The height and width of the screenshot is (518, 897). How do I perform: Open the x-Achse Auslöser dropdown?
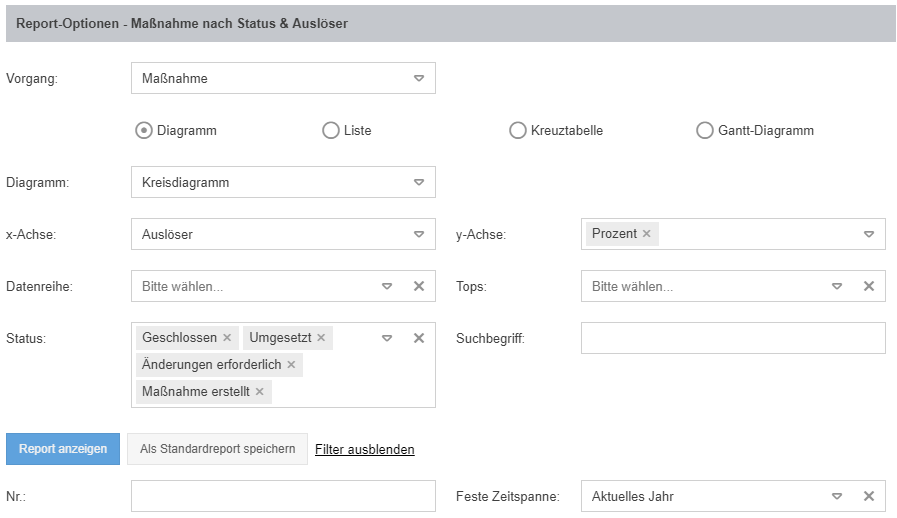(x=283, y=234)
